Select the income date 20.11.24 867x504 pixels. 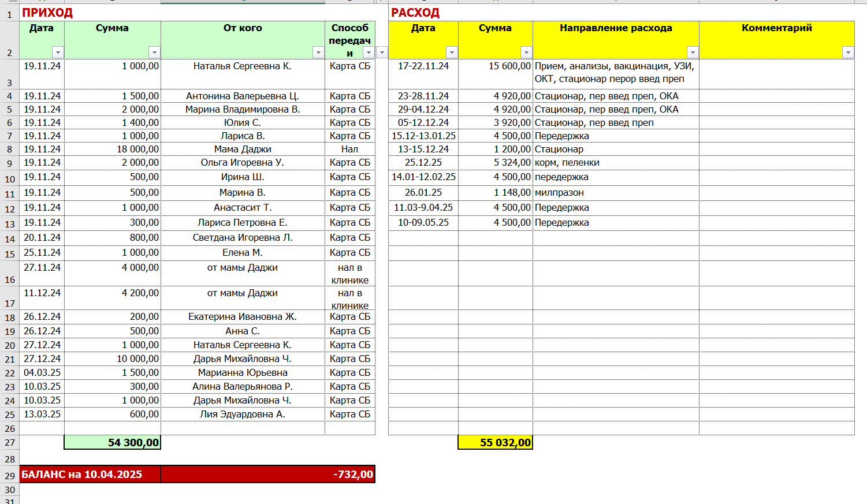[x=42, y=237]
